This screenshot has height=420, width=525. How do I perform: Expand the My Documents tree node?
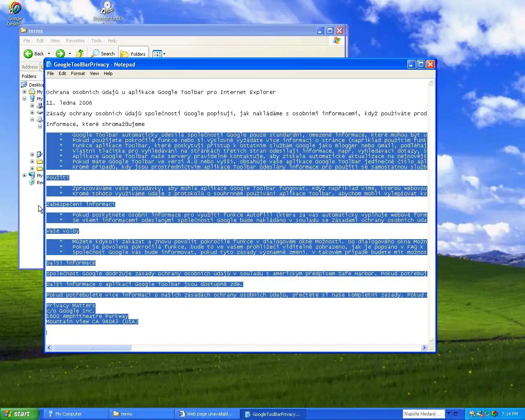24,92
